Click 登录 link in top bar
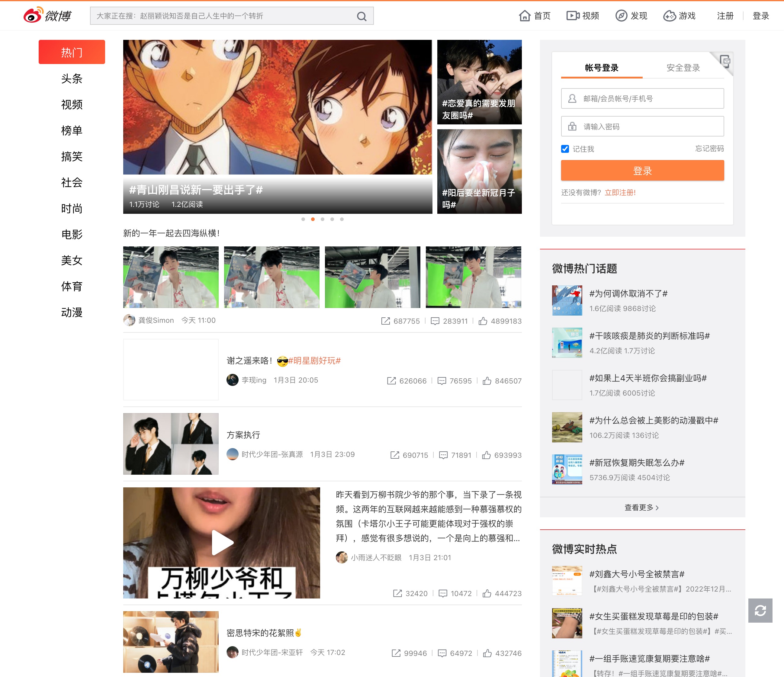This screenshot has height=677, width=784. coord(760,16)
